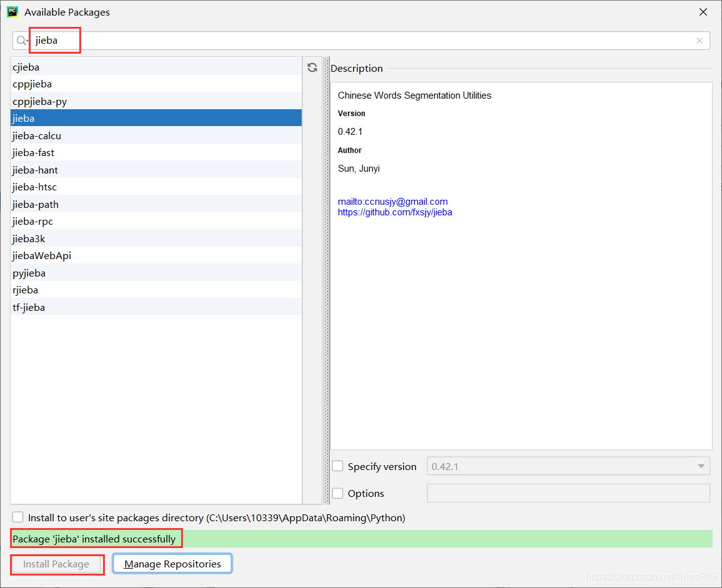The width and height of the screenshot is (722, 588).
Task: Toggle Install to user's site packages directory
Action: pyautogui.click(x=18, y=517)
